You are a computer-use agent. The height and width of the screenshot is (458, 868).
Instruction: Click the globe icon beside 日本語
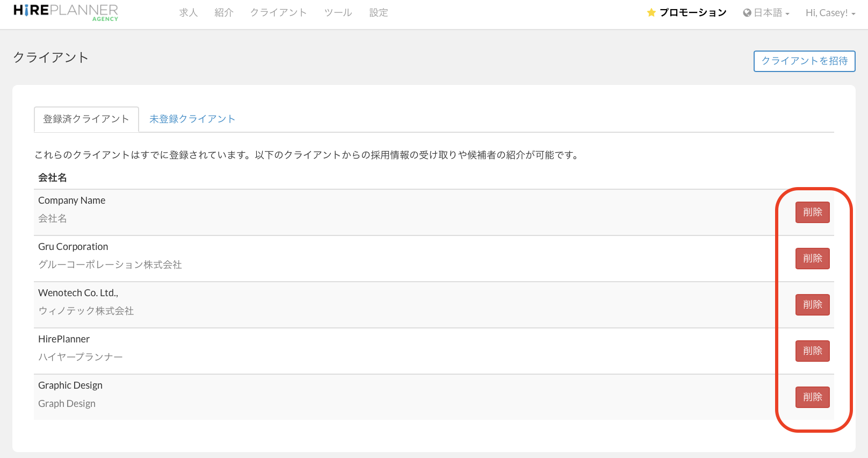click(x=747, y=13)
